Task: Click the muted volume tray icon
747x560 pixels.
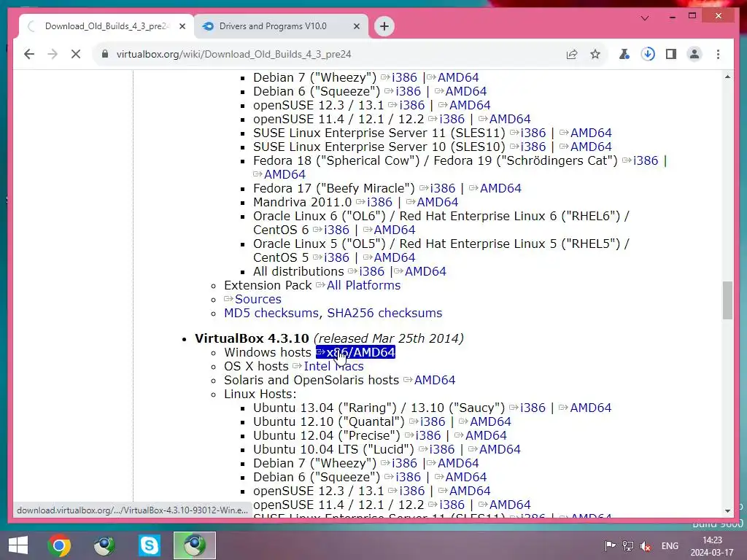Action: pyautogui.click(x=646, y=545)
